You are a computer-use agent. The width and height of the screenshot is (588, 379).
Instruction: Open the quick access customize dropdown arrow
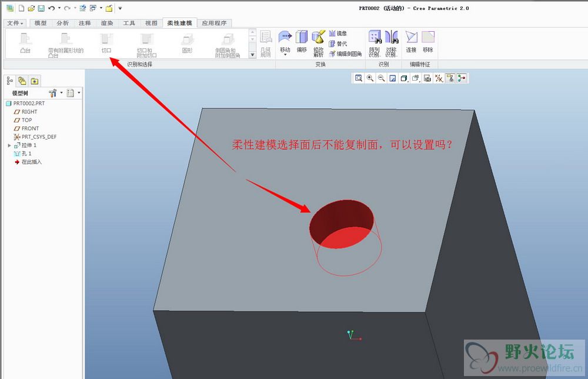(120, 8)
